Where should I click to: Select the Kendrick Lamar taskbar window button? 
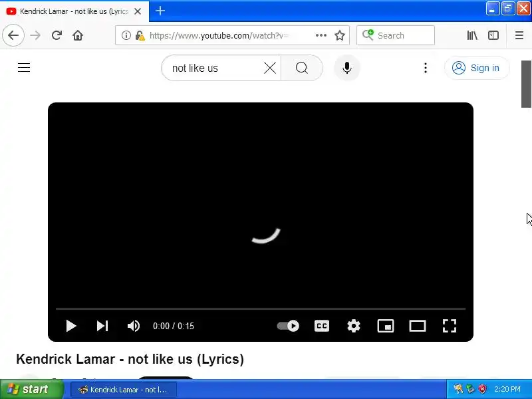(x=124, y=390)
